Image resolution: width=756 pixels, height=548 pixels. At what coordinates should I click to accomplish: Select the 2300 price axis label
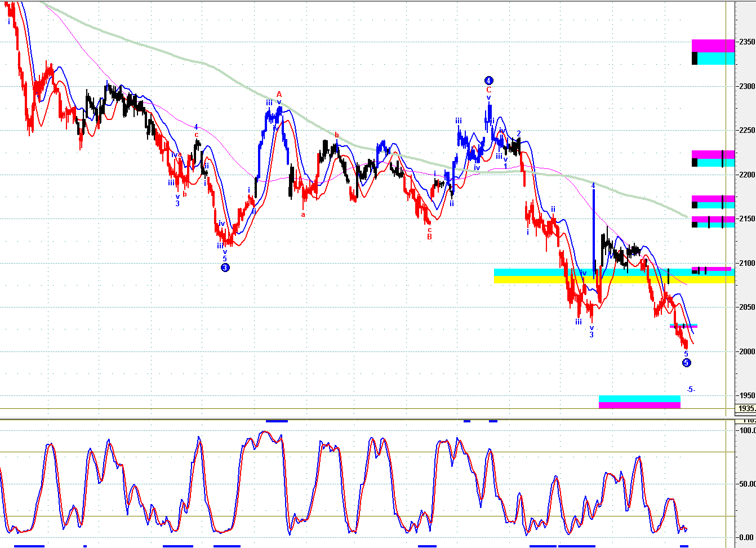[x=748, y=86]
